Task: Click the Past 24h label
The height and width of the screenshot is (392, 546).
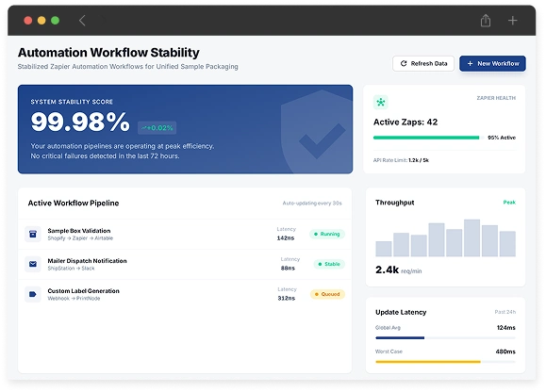Action: [x=505, y=312]
